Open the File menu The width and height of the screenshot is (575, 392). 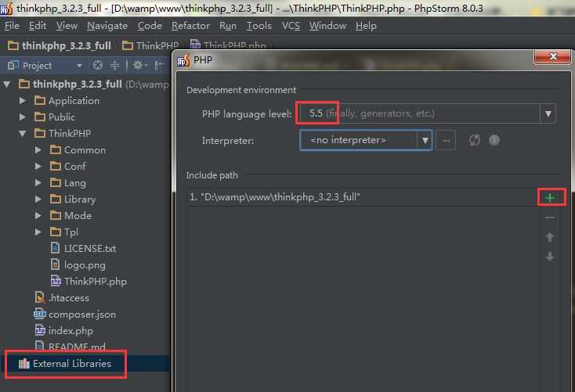point(12,26)
